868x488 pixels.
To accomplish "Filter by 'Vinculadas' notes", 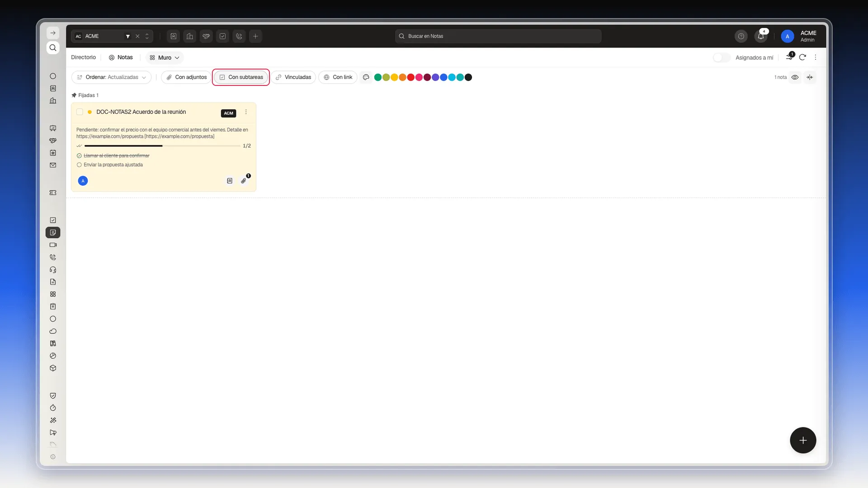I will click(x=293, y=77).
